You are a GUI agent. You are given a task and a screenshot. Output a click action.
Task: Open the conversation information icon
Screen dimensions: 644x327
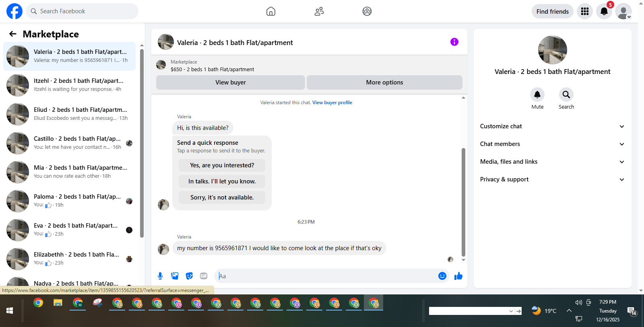(x=454, y=42)
